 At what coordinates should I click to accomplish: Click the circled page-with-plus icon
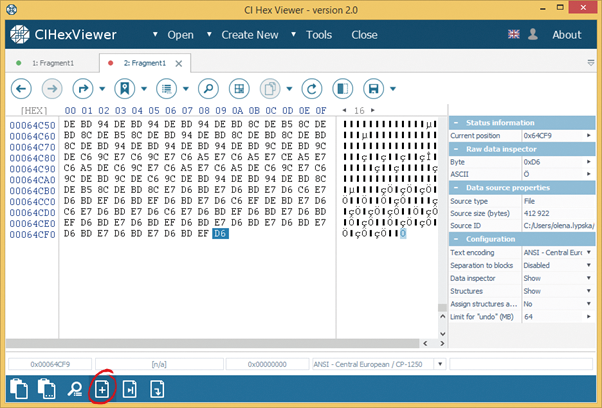(x=102, y=390)
